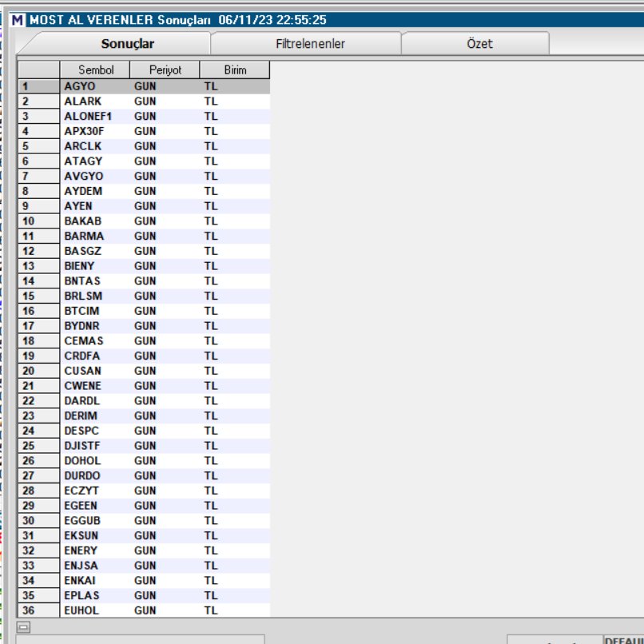Viewport: 644px width, 644px height.
Task: Click the M application icon in title bar
Action: [x=18, y=20]
